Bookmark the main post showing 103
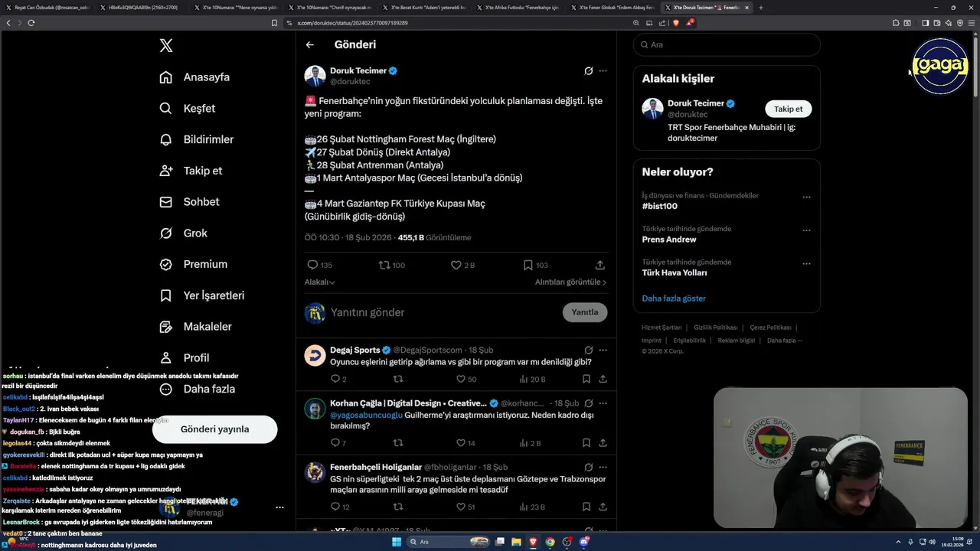Viewport: 980px width, 551px height. [528, 265]
